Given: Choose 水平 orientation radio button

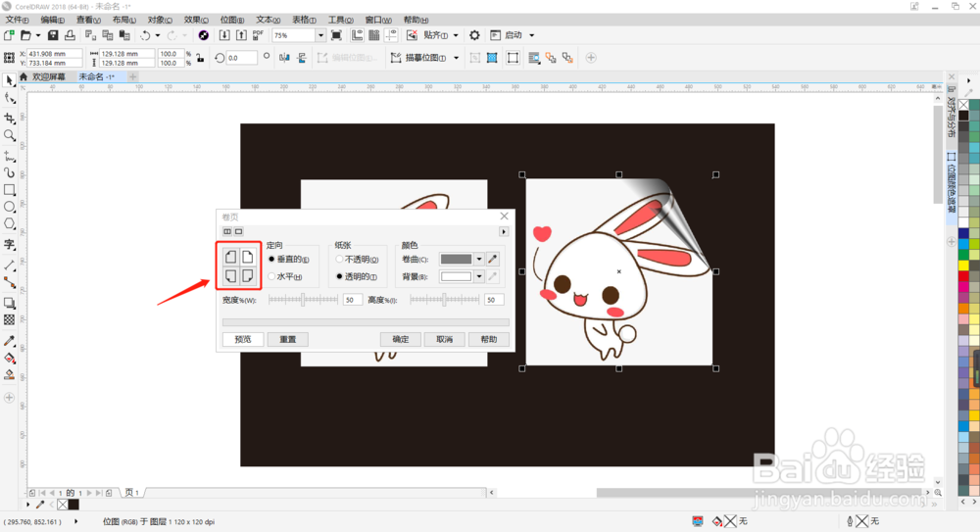Looking at the screenshot, I should coord(271,276).
